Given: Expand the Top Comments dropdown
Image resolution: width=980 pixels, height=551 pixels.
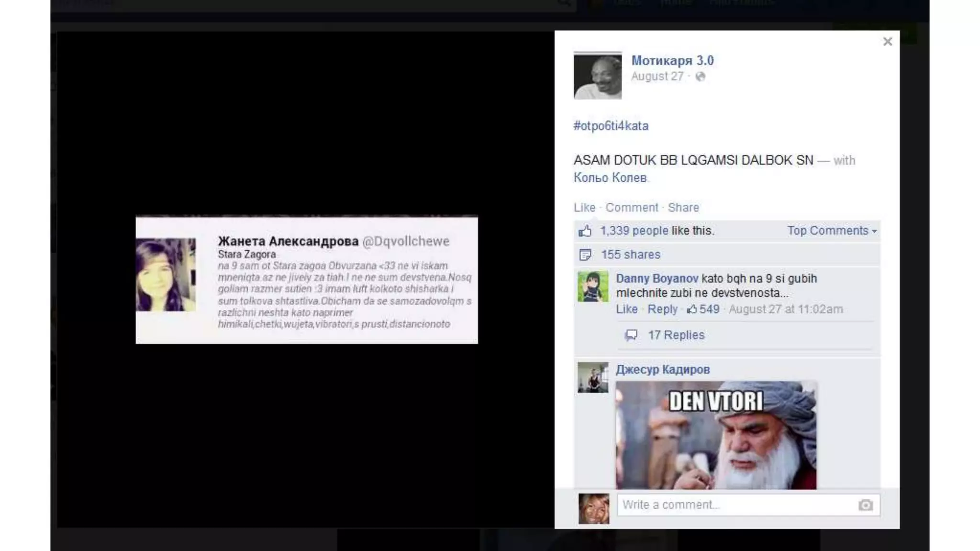Looking at the screenshot, I should (x=832, y=231).
